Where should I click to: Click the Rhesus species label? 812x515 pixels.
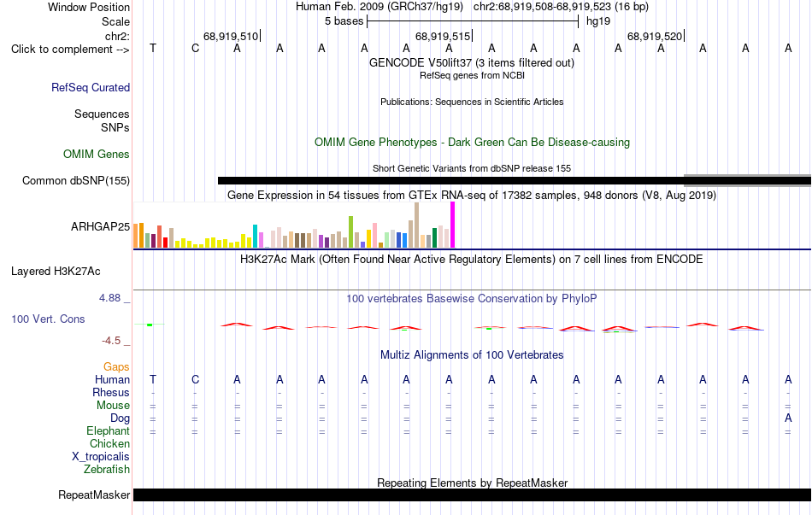[x=111, y=392]
